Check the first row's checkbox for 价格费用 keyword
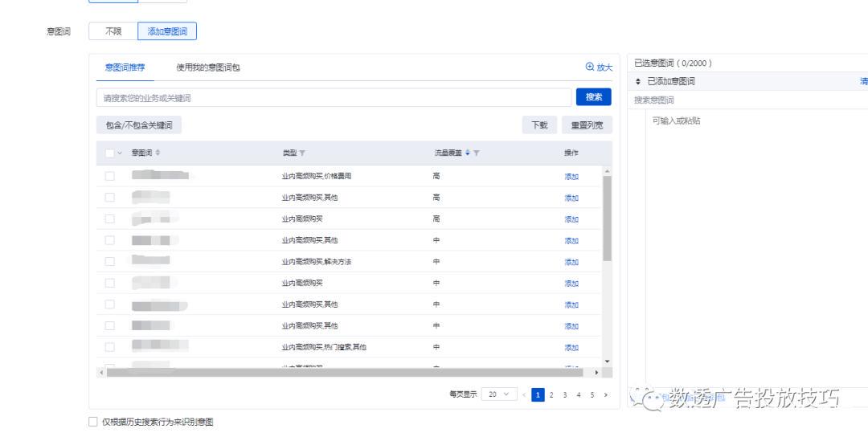 110,176
